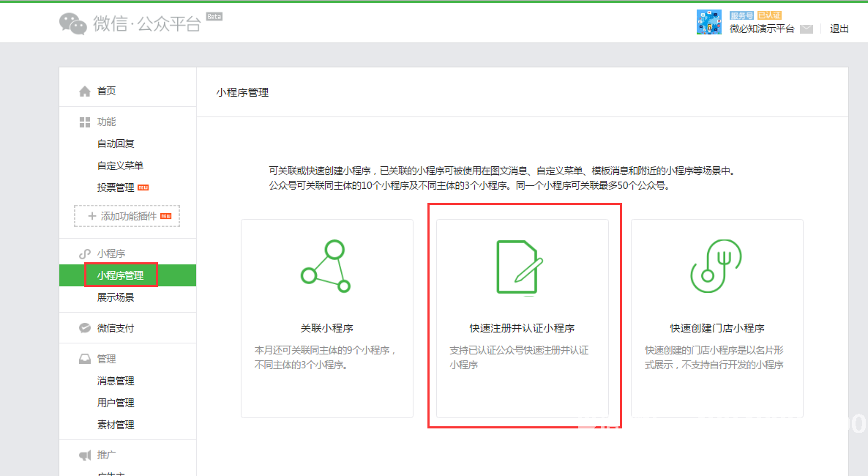This screenshot has height=476, width=868.
Task: Open 展示场景 sidebar item
Action: [116, 297]
